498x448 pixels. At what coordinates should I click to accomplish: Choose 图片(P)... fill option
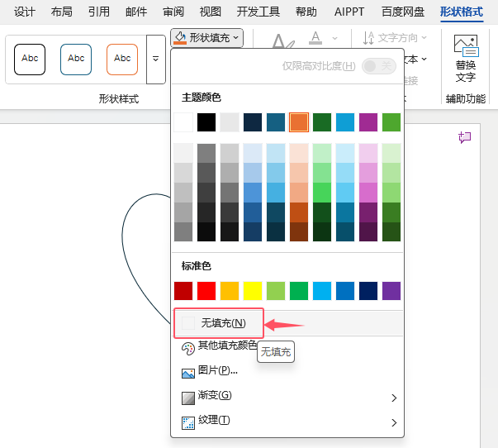click(288, 371)
